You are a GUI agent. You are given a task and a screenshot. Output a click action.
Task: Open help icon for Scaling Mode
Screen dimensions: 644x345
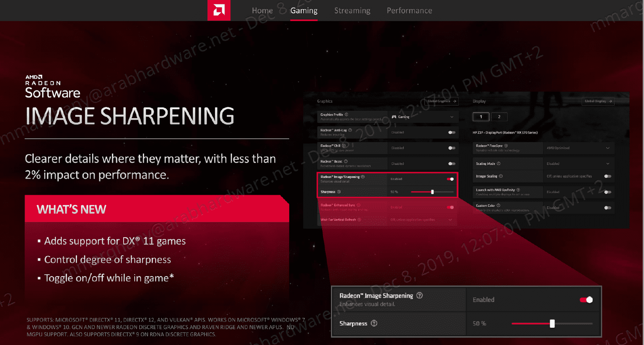click(499, 163)
